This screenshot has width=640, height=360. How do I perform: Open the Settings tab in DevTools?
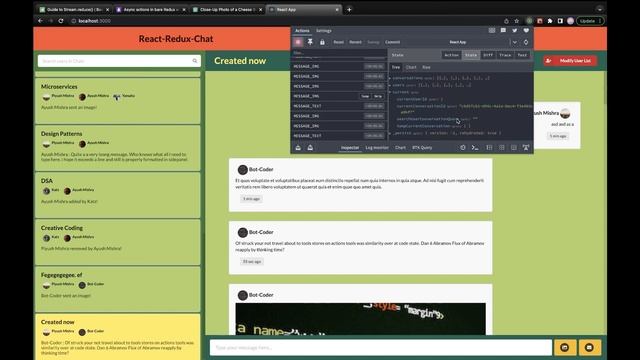click(x=324, y=31)
